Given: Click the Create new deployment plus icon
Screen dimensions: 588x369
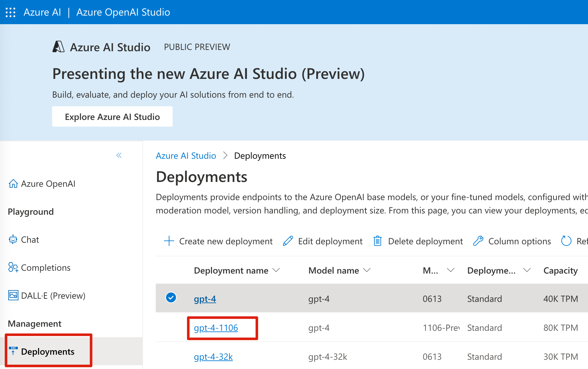Looking at the screenshot, I should [x=169, y=241].
